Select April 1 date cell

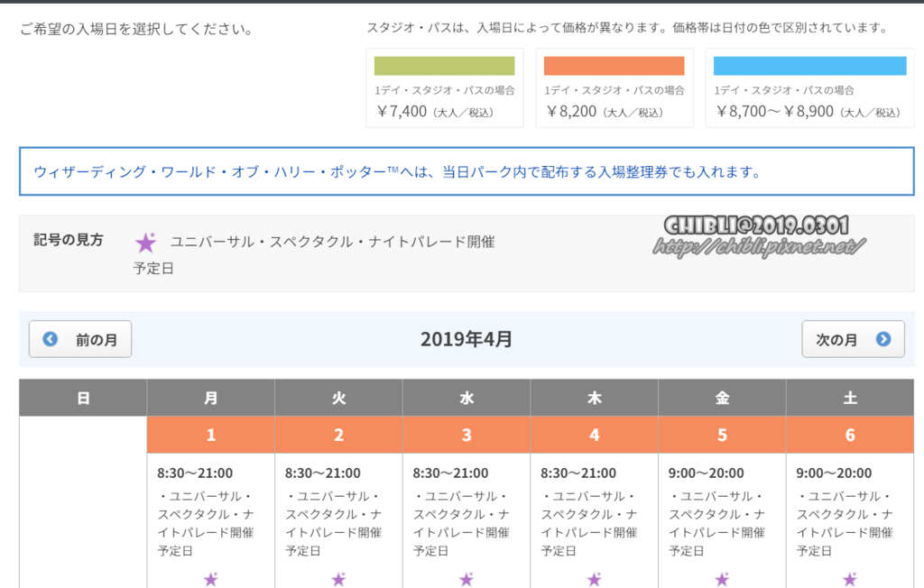click(x=211, y=435)
